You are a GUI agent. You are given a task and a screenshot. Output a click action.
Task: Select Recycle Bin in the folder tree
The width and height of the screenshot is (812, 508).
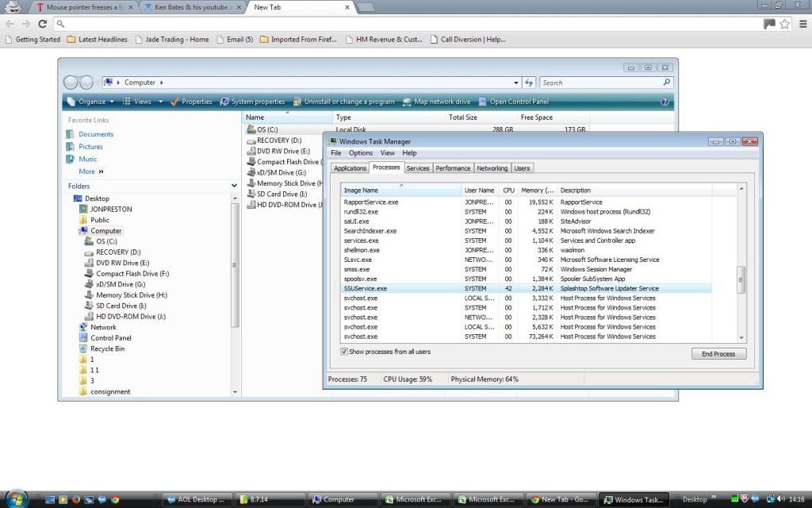click(x=107, y=349)
